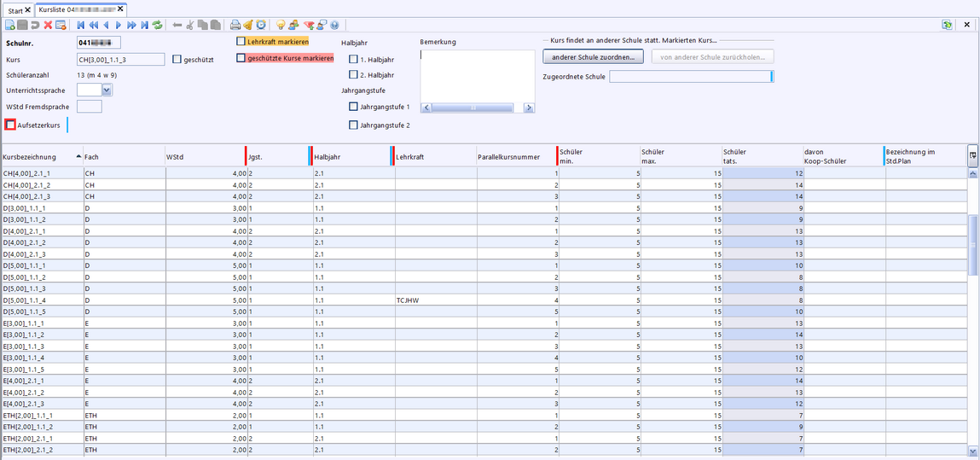Open the Unterrichtssprache dropdown
980x460 pixels.
107,90
